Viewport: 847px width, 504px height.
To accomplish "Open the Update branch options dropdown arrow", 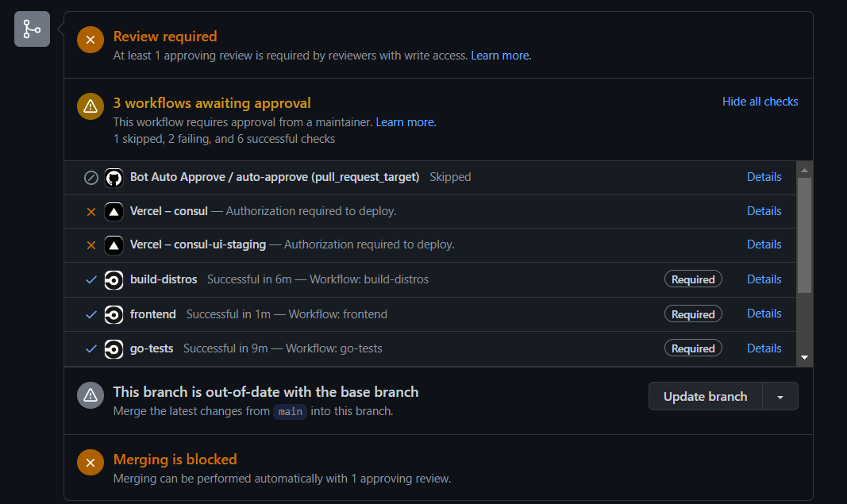I will [780, 397].
